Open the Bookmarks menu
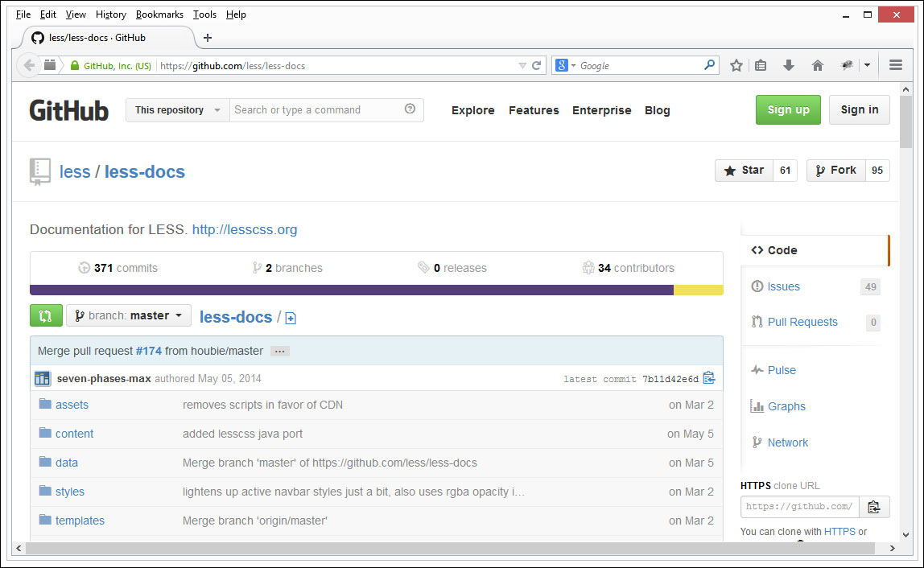 159,14
